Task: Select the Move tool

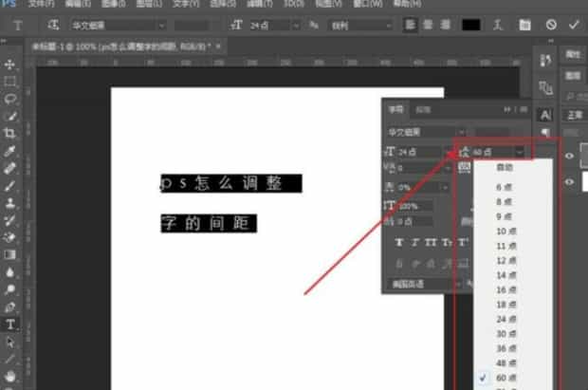Action: click(x=10, y=65)
